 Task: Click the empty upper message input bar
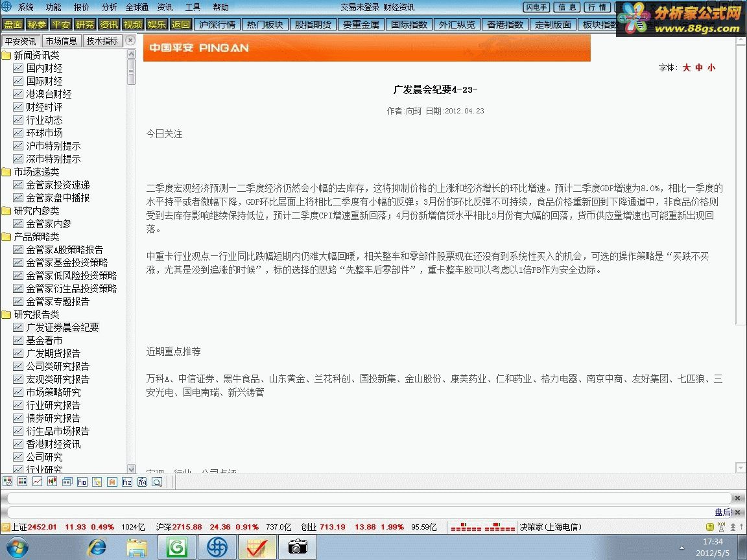tap(369, 498)
